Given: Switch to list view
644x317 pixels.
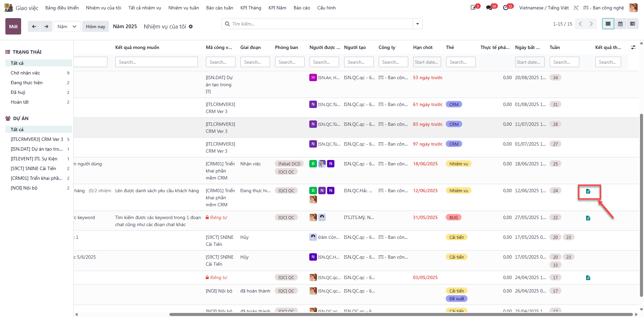Looking at the screenshot, I should 608,24.
